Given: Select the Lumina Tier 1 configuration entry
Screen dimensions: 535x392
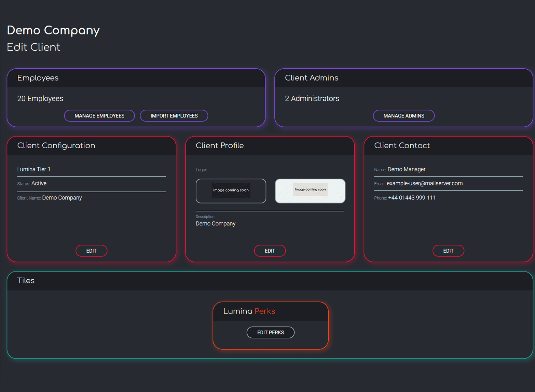Looking at the screenshot, I should [x=34, y=169].
